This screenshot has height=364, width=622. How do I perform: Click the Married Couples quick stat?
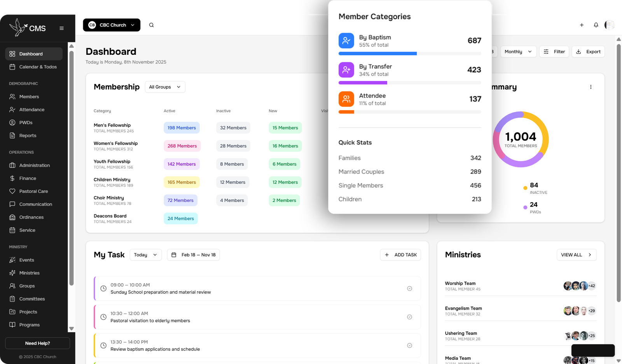coord(410,172)
